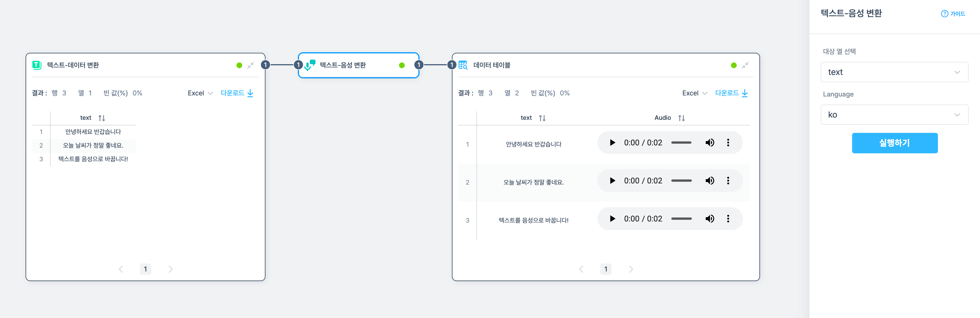
Task: Go to next page in 텍스트-데이터 변환 card
Action: [x=171, y=269]
